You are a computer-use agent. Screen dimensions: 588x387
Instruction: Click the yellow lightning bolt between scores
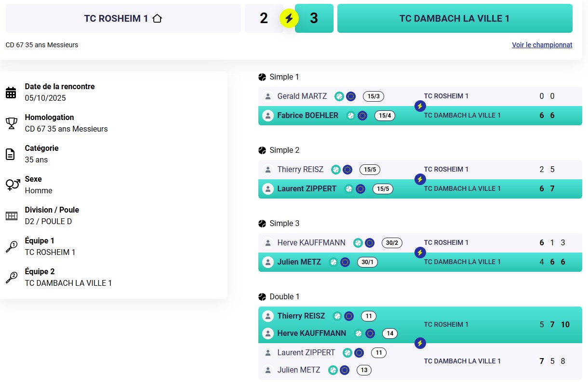click(289, 19)
